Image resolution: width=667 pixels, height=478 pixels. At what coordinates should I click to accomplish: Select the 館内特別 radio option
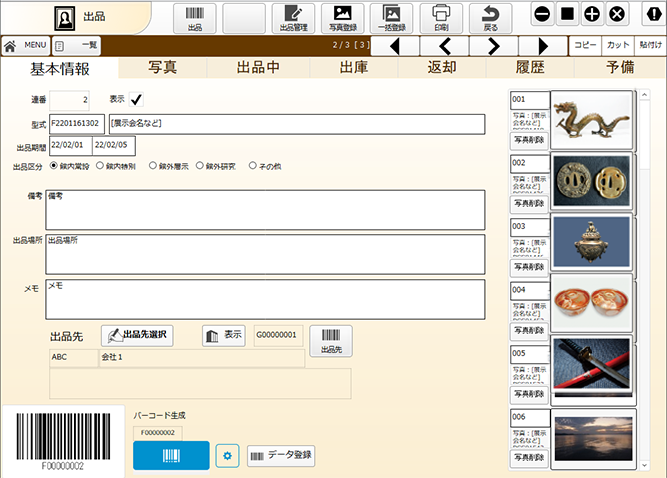pyautogui.click(x=101, y=166)
